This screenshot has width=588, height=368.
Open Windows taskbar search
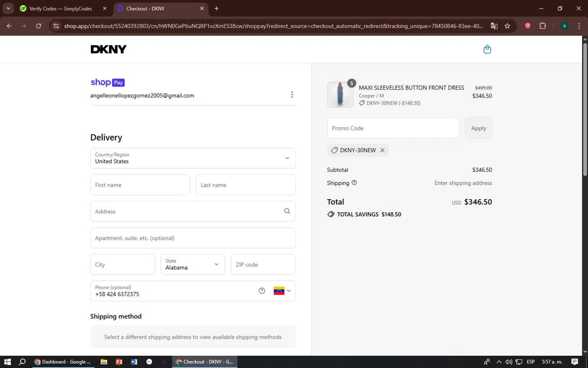click(x=22, y=362)
